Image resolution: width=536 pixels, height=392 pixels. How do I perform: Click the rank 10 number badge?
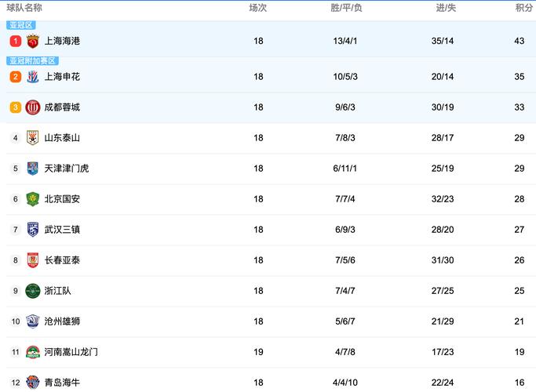(16, 321)
